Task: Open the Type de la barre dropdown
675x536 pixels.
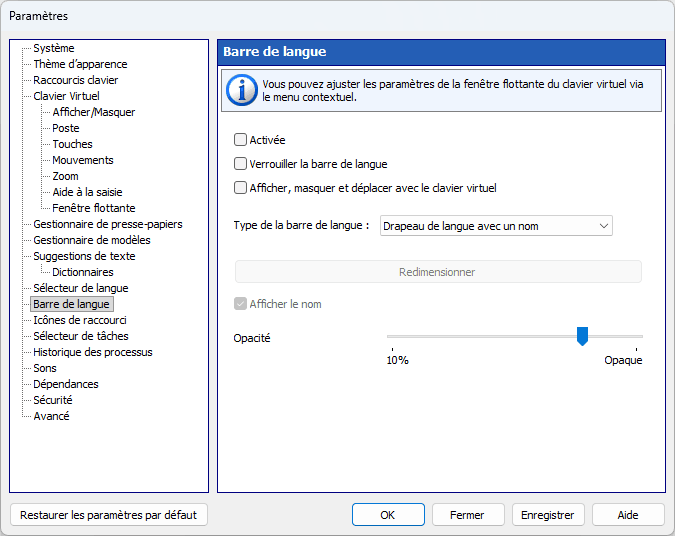Action: pyautogui.click(x=496, y=226)
